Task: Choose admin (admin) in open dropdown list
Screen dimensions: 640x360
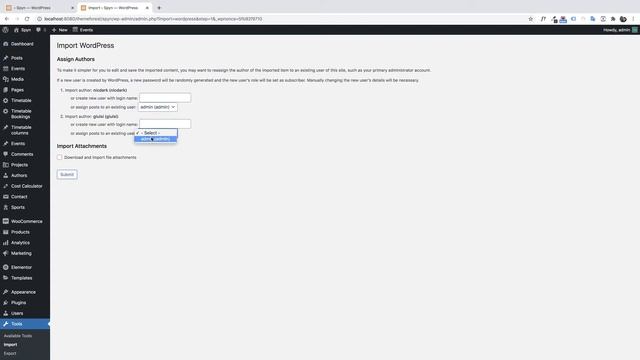Action: tap(156, 139)
